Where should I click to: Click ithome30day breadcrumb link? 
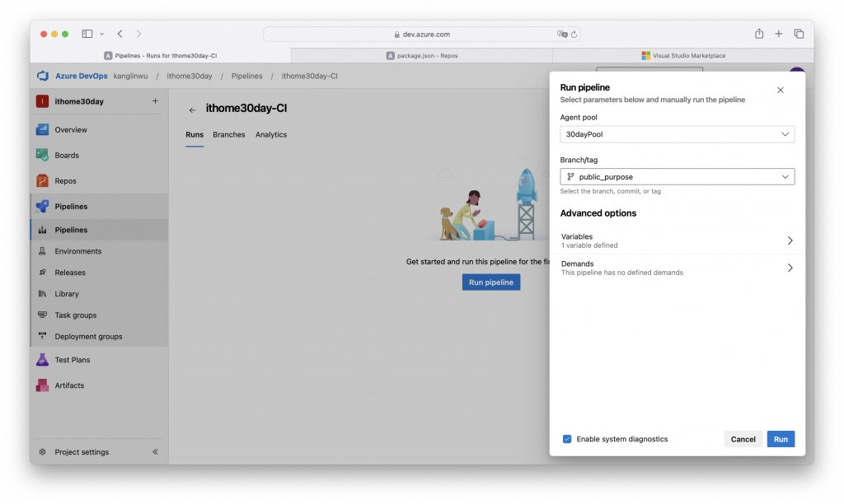[190, 76]
